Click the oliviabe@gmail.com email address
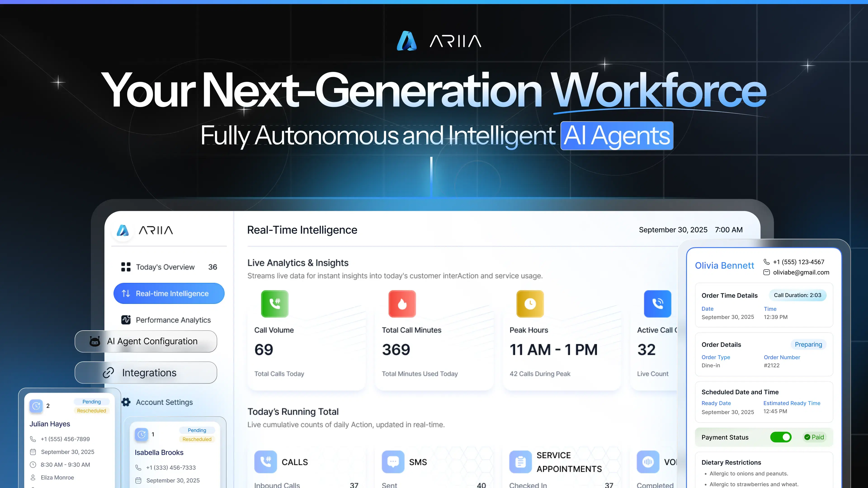Viewport: 868px width, 488px height. [x=801, y=272]
